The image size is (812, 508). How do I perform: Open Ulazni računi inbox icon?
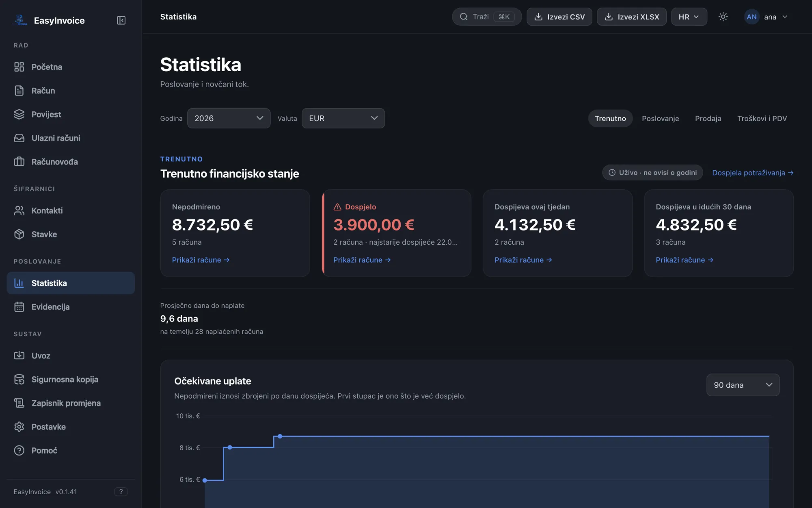[19, 138]
